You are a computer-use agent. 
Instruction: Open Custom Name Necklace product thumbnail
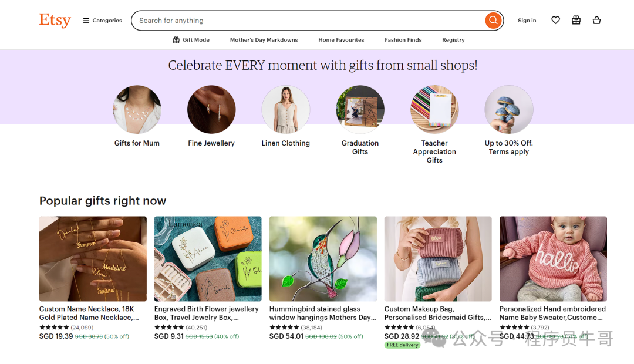click(x=93, y=259)
